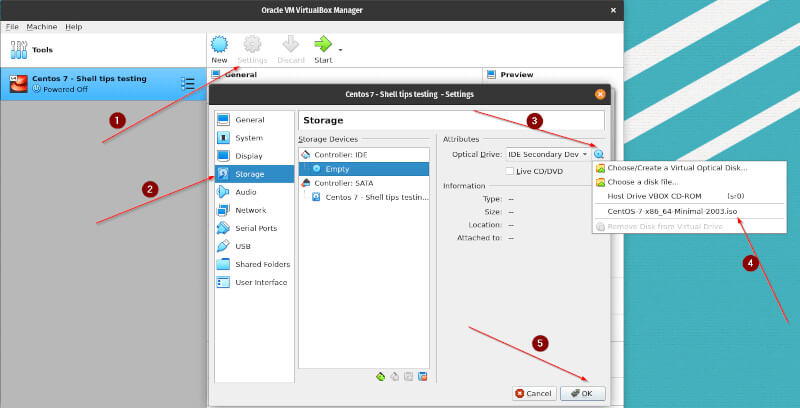Select Controller: SATA in Storage Devices
Viewport: 800px width, 408px height.
[364, 183]
